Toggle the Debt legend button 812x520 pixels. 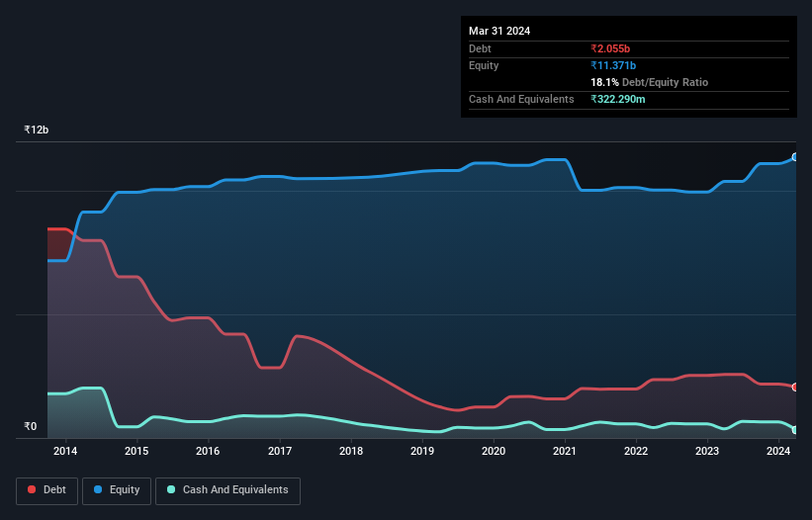47,490
